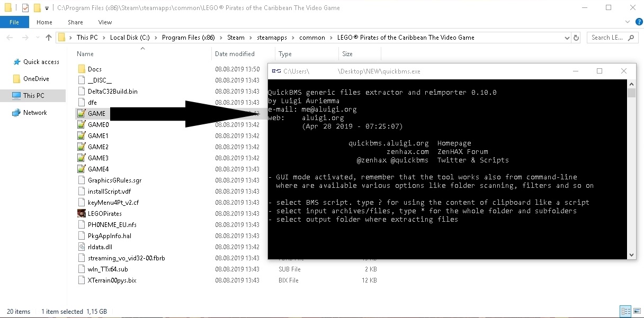Click New folder quick access icon
This screenshot has width=644, height=318.
coord(37,8)
